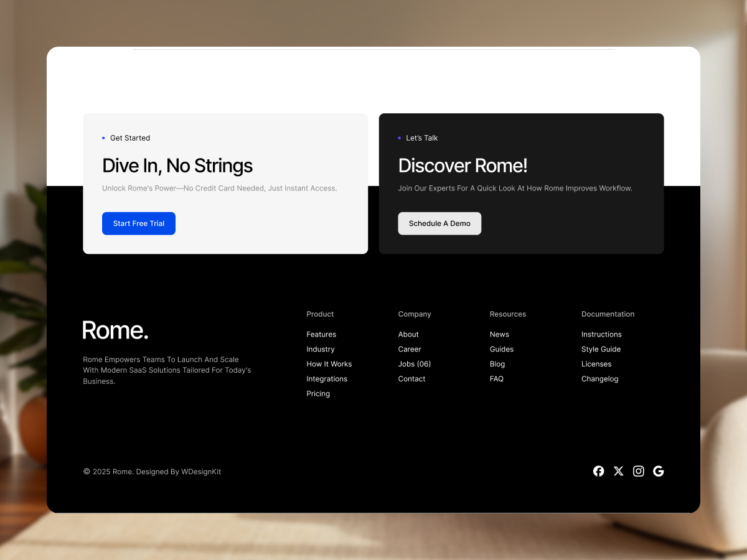Select How It Works
Viewport: 747px width, 560px height.
329,364
